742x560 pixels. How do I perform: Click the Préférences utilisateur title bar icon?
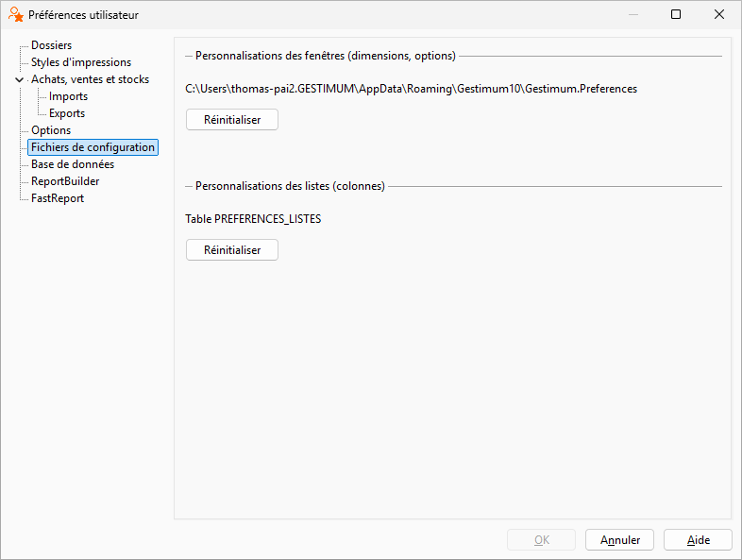point(16,15)
